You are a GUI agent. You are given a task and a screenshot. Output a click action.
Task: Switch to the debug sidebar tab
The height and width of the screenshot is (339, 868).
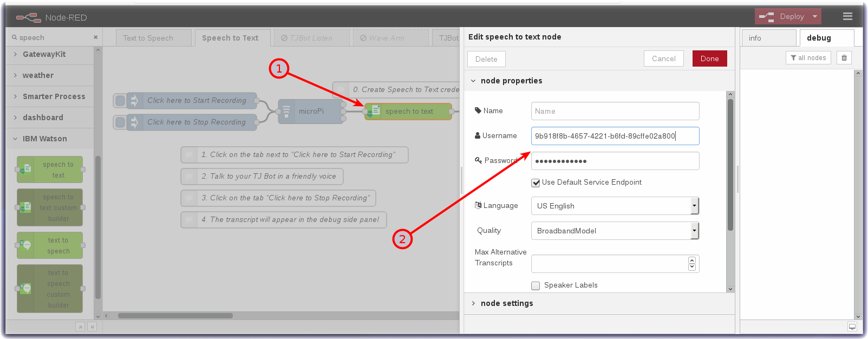[827, 38]
